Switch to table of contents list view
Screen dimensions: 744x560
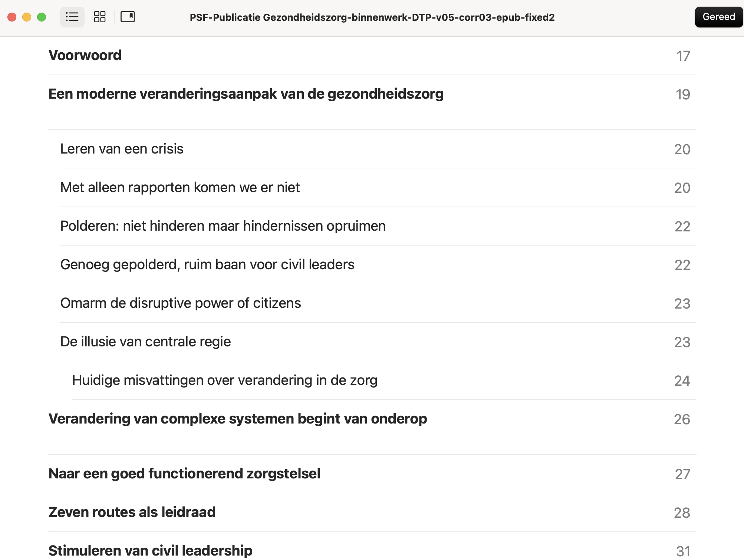(72, 17)
